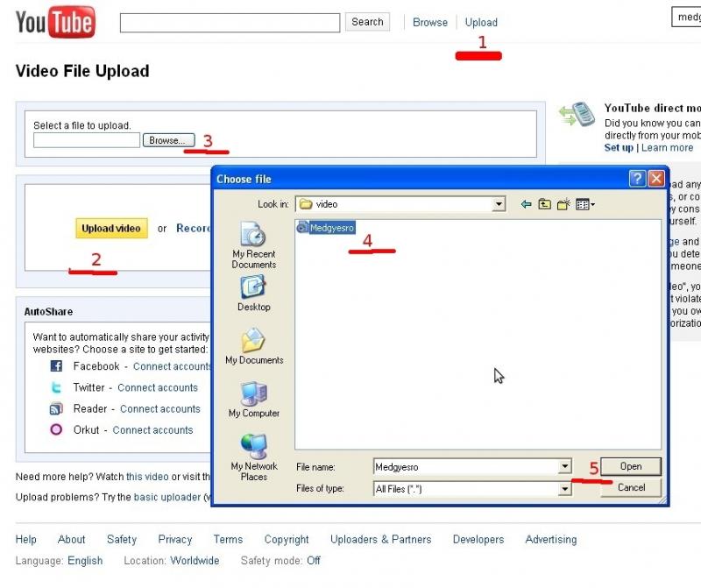Click the Orkut icon in AutoShare

(x=56, y=429)
